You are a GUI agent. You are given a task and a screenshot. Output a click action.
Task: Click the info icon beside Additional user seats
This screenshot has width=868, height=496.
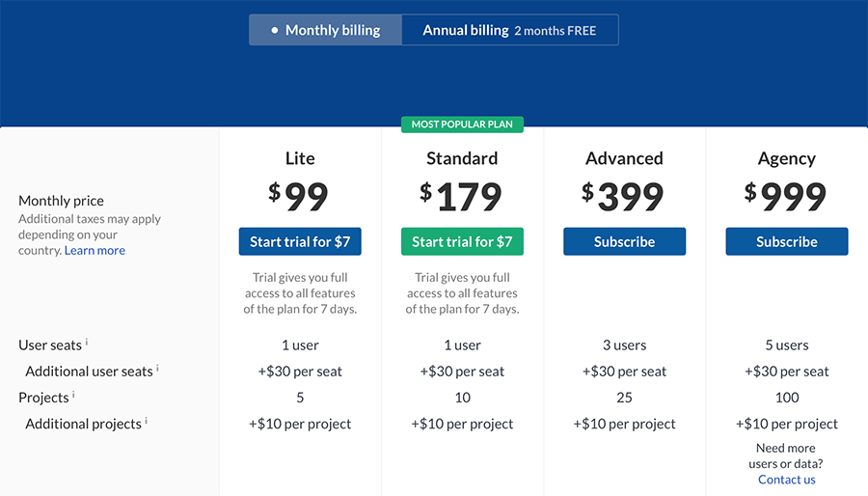click(x=157, y=368)
